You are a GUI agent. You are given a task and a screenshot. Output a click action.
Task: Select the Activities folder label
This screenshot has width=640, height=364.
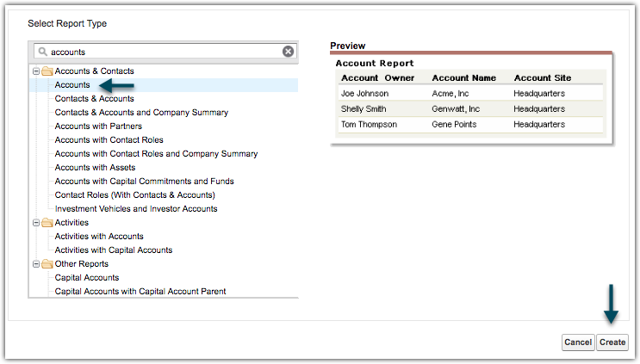[x=71, y=223]
